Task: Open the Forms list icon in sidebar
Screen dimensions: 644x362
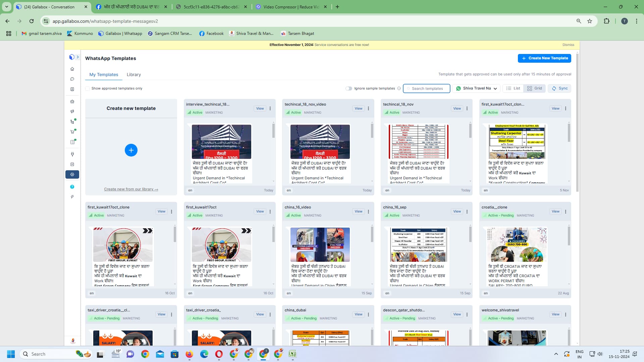Action: [x=72, y=142]
